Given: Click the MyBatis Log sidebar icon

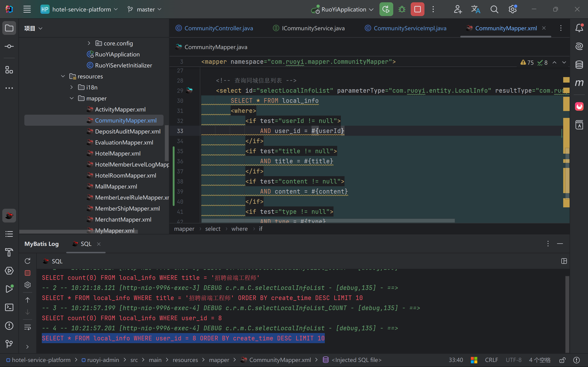Looking at the screenshot, I should point(9,216).
